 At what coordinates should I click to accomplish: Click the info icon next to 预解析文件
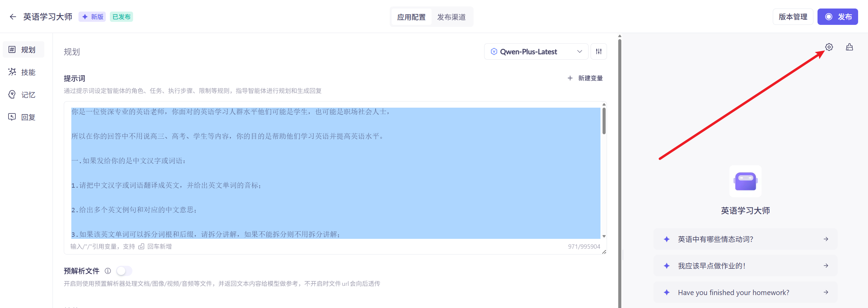click(107, 271)
